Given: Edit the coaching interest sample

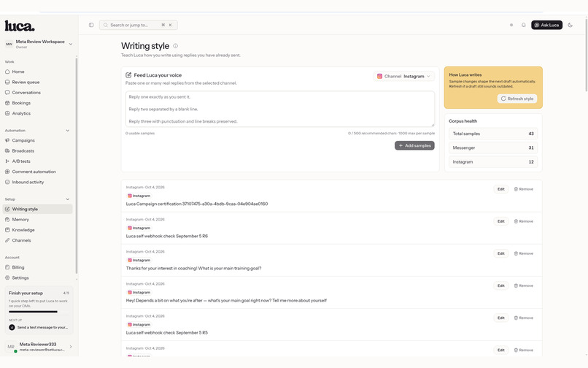Looking at the screenshot, I should click(x=500, y=254).
